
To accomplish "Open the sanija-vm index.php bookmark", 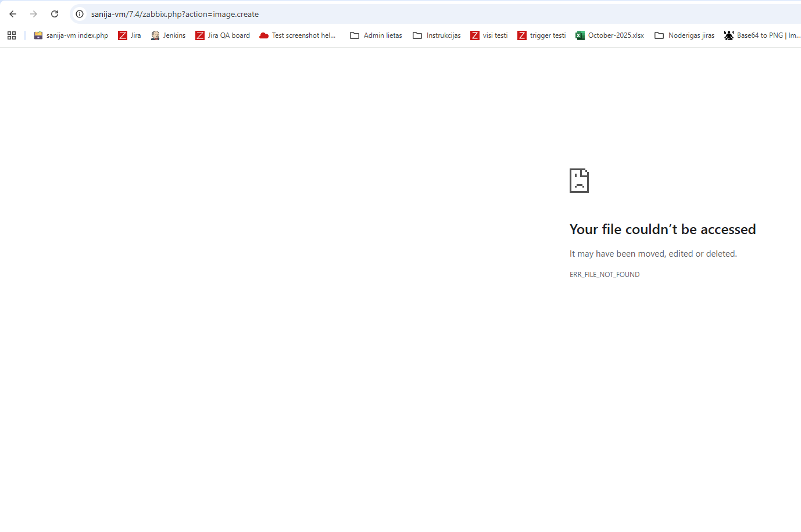I will tap(71, 35).
